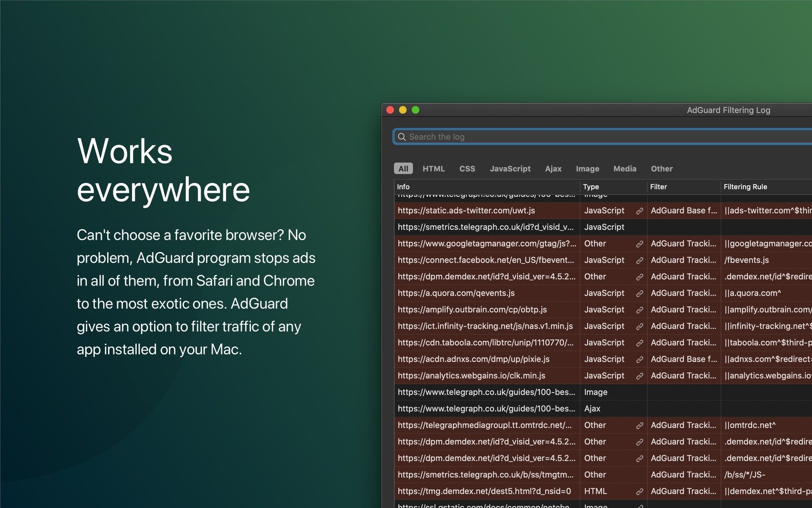
Task: Switch to the Media filter tab
Action: tap(625, 169)
